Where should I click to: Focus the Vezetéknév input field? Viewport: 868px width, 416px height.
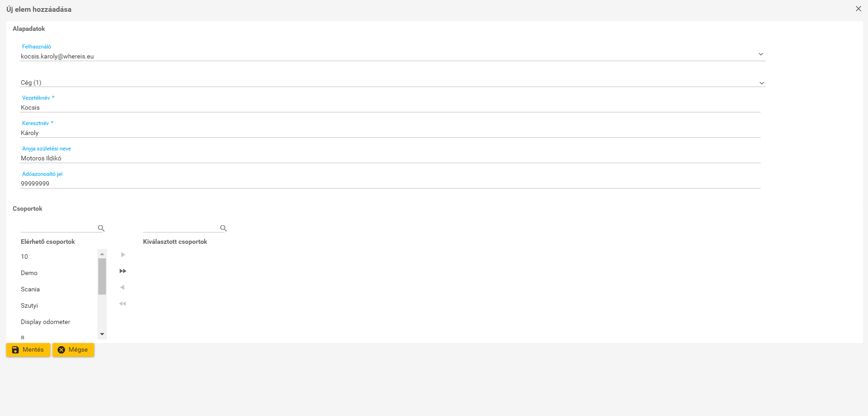click(x=389, y=107)
